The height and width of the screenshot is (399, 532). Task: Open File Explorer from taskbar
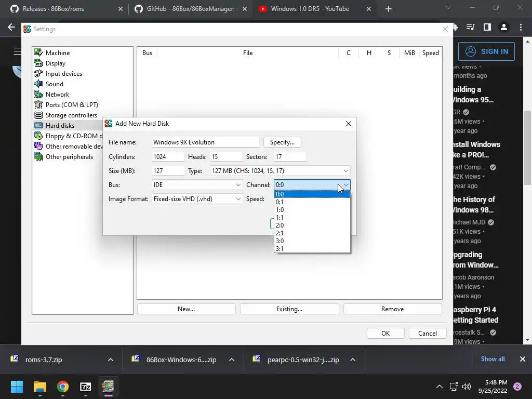click(x=39, y=387)
